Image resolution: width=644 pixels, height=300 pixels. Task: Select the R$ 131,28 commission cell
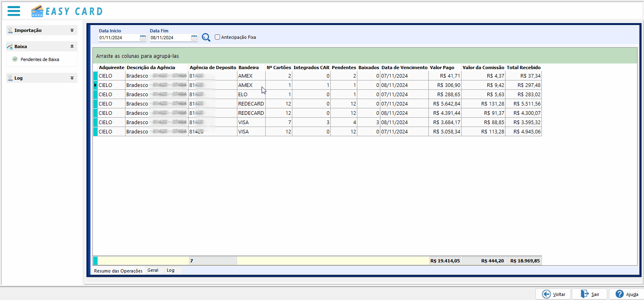pyautogui.click(x=483, y=104)
